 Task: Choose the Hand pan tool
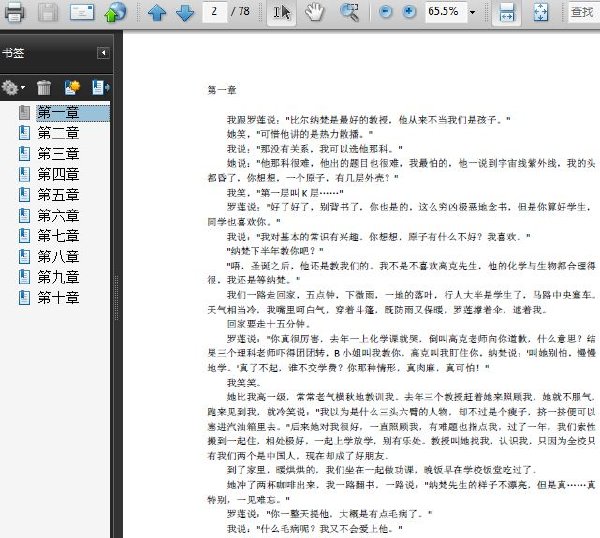point(315,12)
